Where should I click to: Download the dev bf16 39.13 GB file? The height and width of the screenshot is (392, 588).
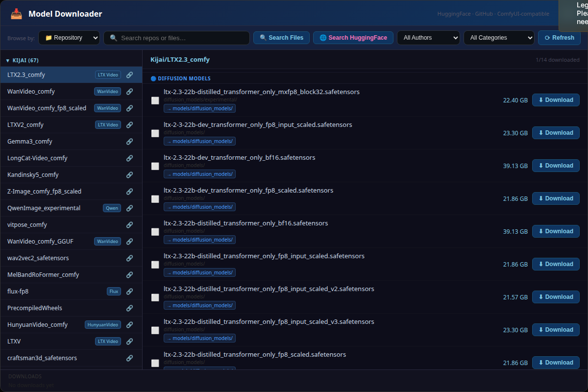coord(556,166)
